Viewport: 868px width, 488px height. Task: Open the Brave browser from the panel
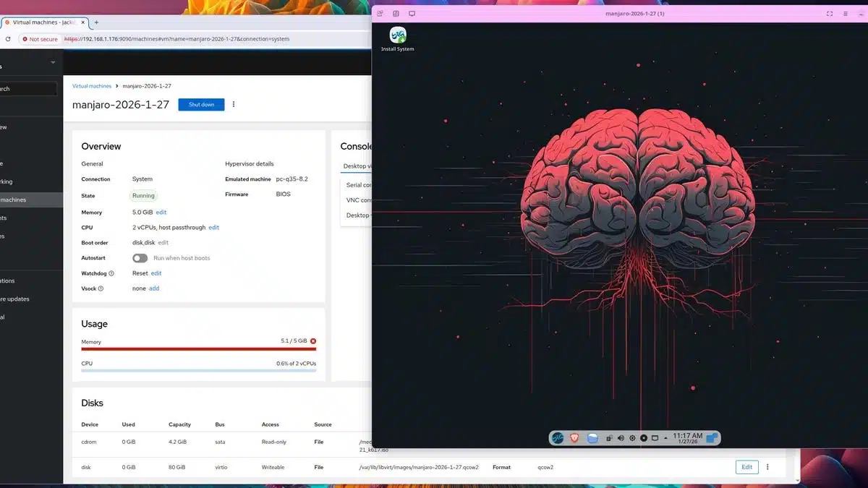coord(575,438)
